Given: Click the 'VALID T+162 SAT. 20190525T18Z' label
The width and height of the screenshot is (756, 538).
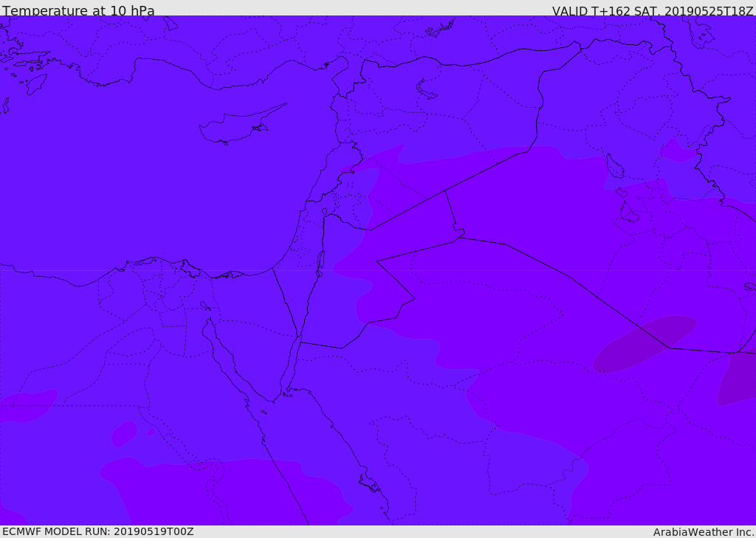Looking at the screenshot, I should pos(653,11).
